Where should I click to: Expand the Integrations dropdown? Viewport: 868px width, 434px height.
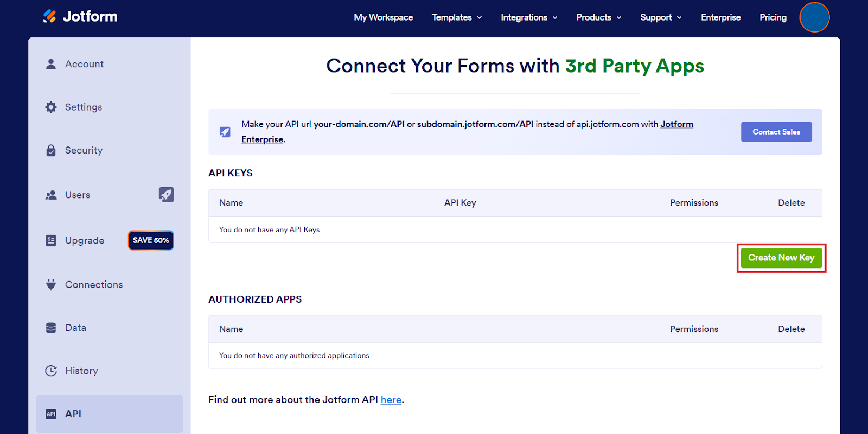[x=529, y=17]
